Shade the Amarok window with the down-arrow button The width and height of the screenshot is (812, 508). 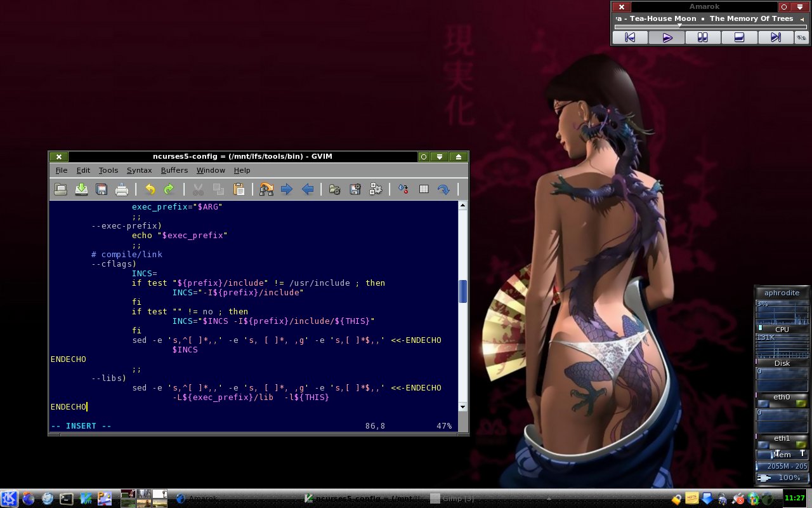pyautogui.click(x=801, y=7)
